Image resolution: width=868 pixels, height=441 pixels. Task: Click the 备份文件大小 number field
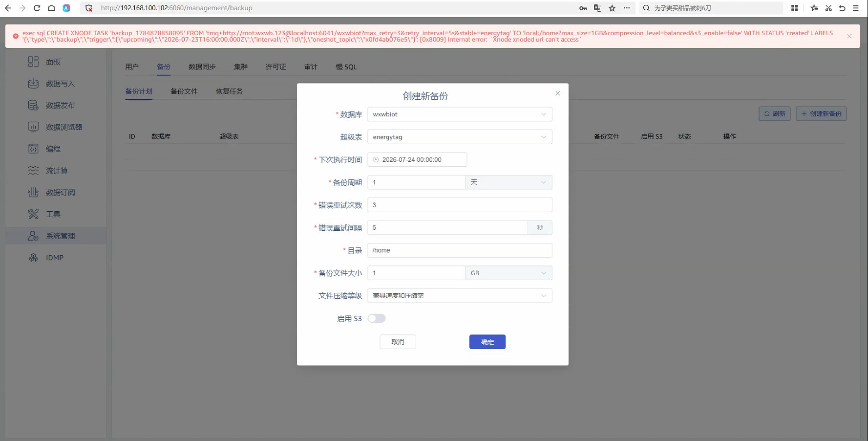(x=416, y=273)
